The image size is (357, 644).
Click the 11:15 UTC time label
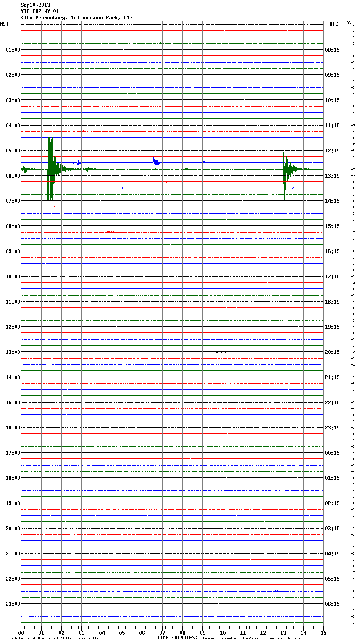click(332, 126)
